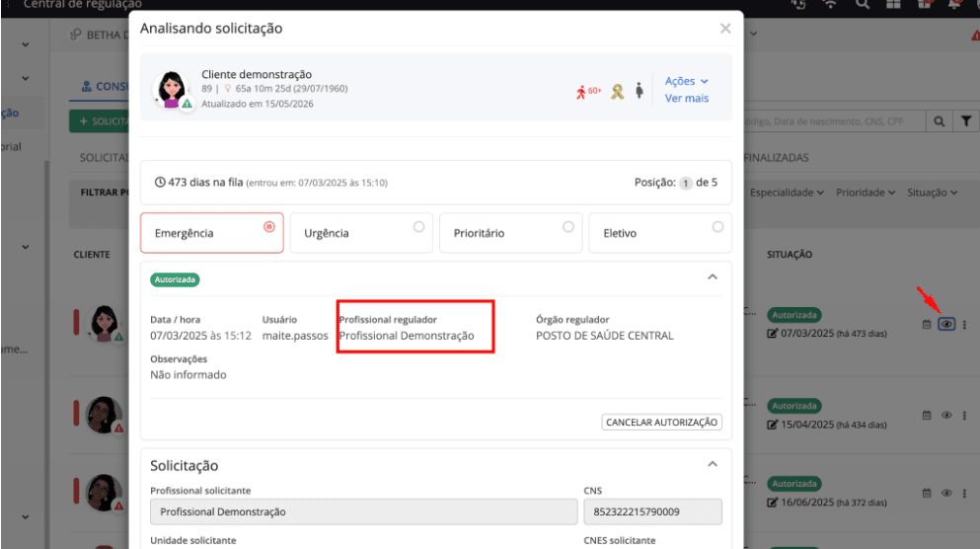The width and height of the screenshot is (980, 549).
Task: Click the CANCELAR AUTORIZAÇÃO button
Action: [x=662, y=422]
